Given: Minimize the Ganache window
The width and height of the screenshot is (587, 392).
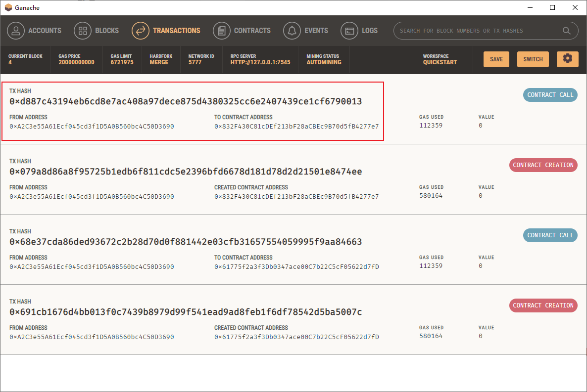Looking at the screenshot, I should tap(530, 7).
